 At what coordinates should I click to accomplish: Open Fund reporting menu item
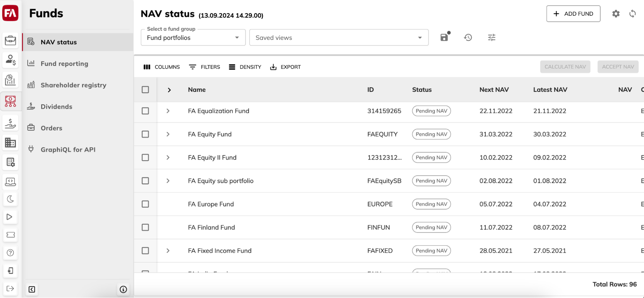point(78,64)
